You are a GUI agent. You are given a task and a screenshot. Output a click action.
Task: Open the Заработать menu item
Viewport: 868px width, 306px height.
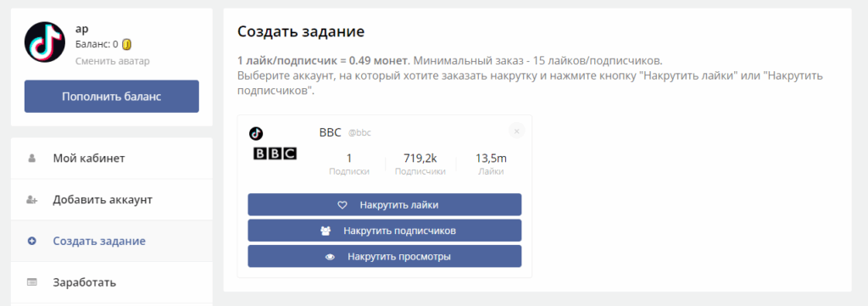pos(111,283)
